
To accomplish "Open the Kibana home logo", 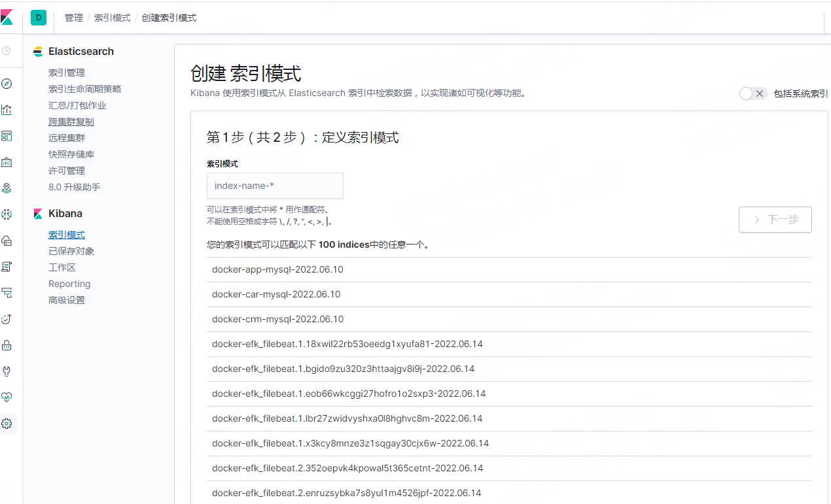I will (x=6, y=18).
